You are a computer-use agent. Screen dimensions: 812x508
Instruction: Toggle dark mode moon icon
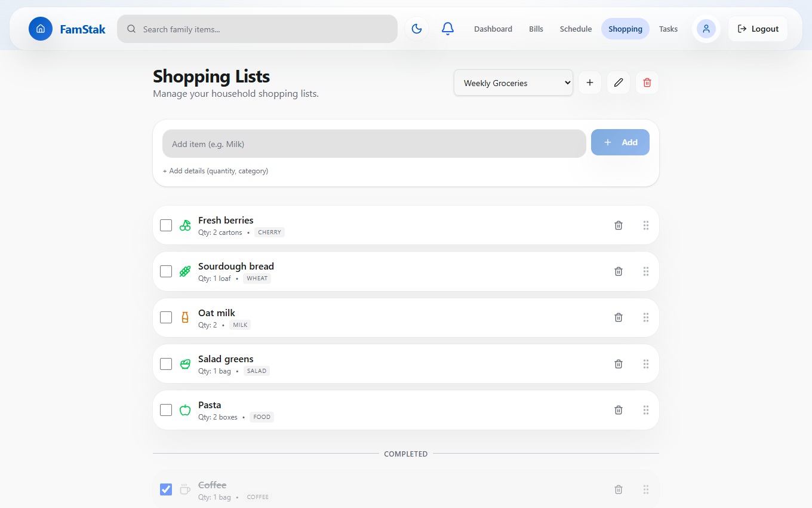point(417,29)
